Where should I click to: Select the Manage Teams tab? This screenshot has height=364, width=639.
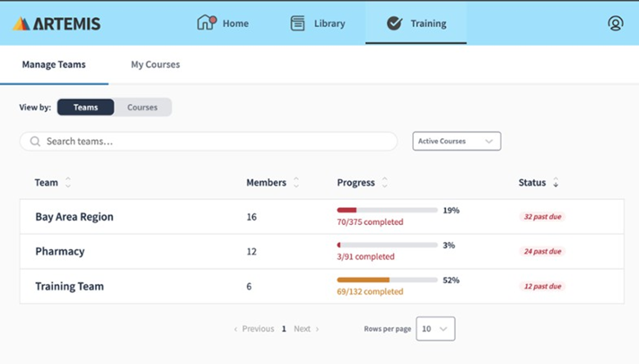pos(54,65)
